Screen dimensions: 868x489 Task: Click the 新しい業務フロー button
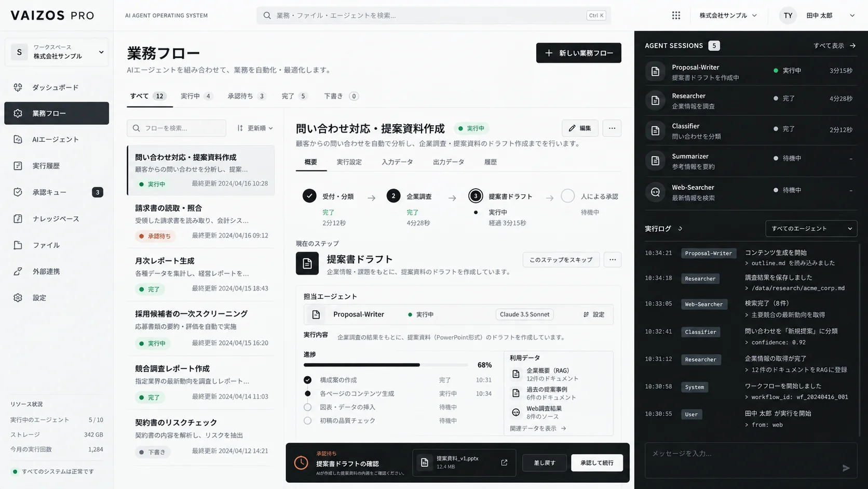[578, 53]
